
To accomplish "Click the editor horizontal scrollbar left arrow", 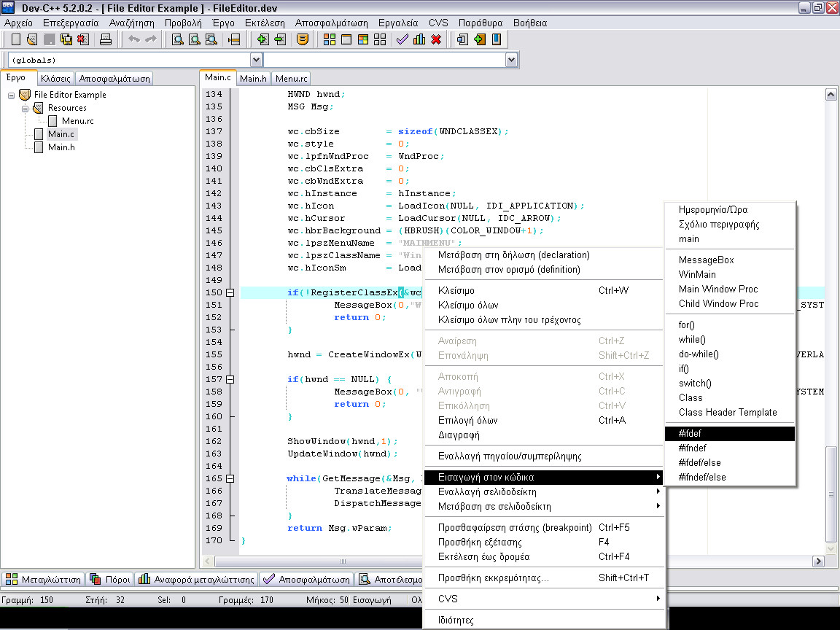I will pos(209,561).
